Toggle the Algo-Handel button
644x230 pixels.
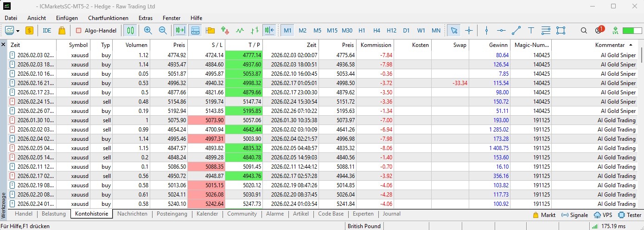coord(96,30)
